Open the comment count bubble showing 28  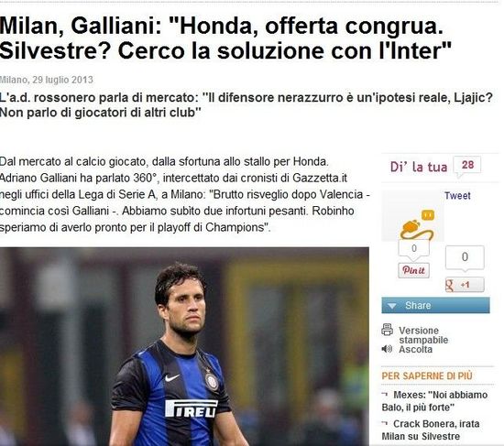[467, 165]
